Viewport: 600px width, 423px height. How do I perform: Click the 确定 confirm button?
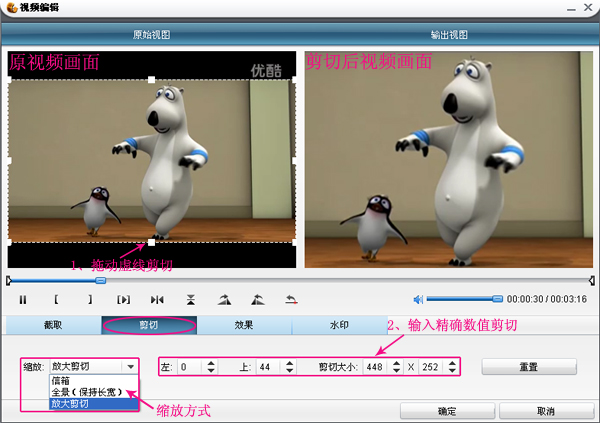pos(447,411)
